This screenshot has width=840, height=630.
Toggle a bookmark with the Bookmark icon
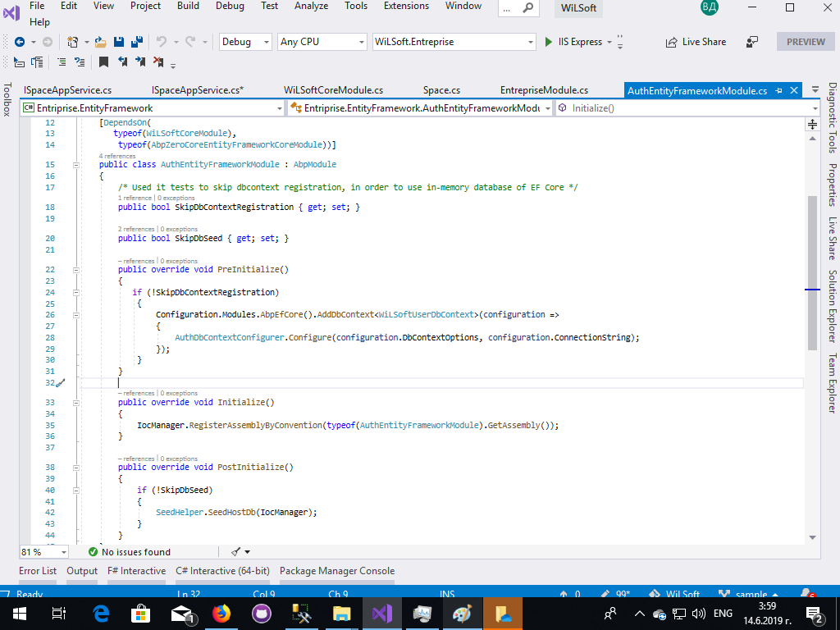click(104, 62)
